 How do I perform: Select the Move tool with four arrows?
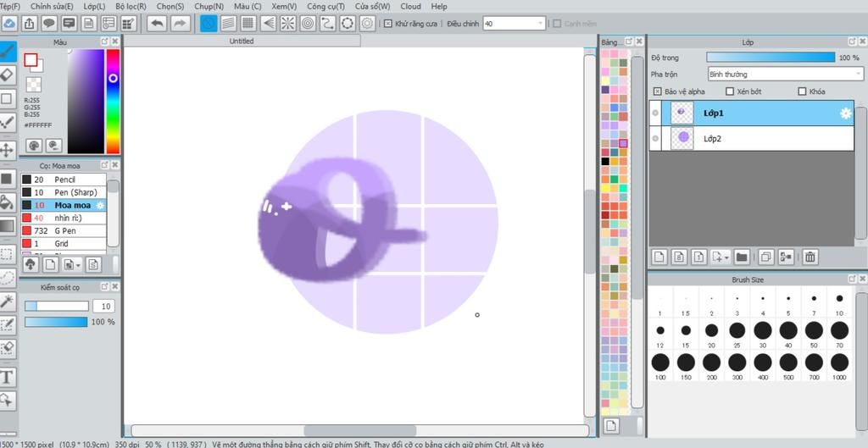pyautogui.click(x=7, y=151)
